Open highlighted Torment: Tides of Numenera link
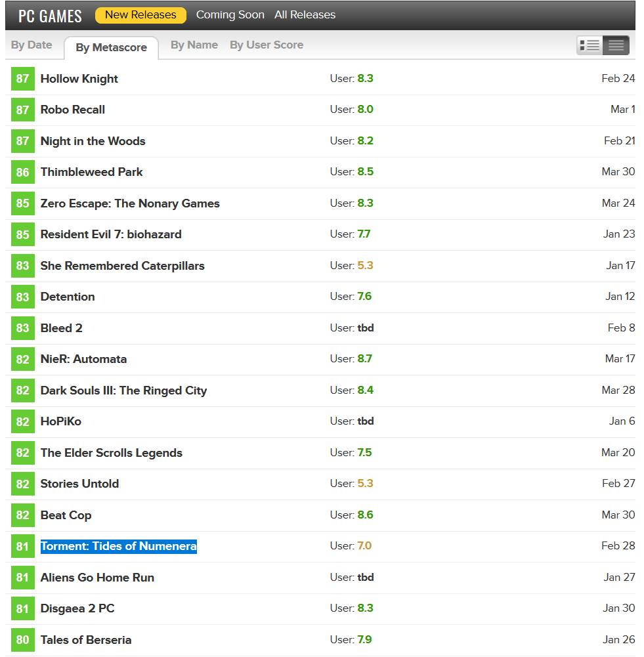 pyautogui.click(x=119, y=547)
